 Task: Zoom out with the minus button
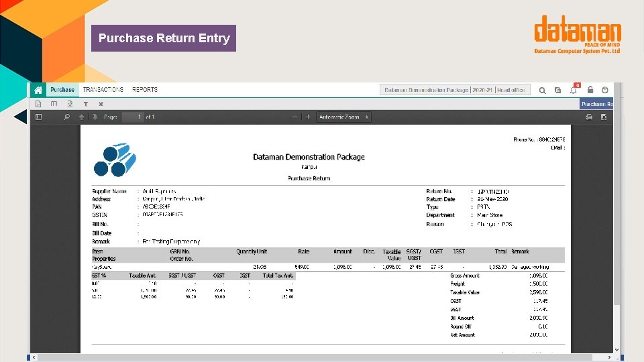point(294,117)
